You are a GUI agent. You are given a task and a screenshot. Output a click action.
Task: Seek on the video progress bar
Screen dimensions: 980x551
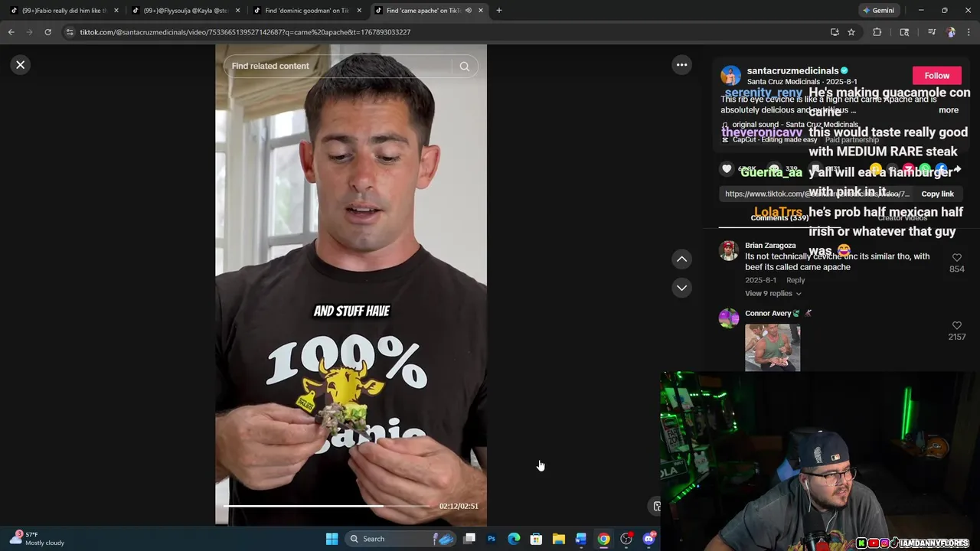pyautogui.click(x=327, y=506)
